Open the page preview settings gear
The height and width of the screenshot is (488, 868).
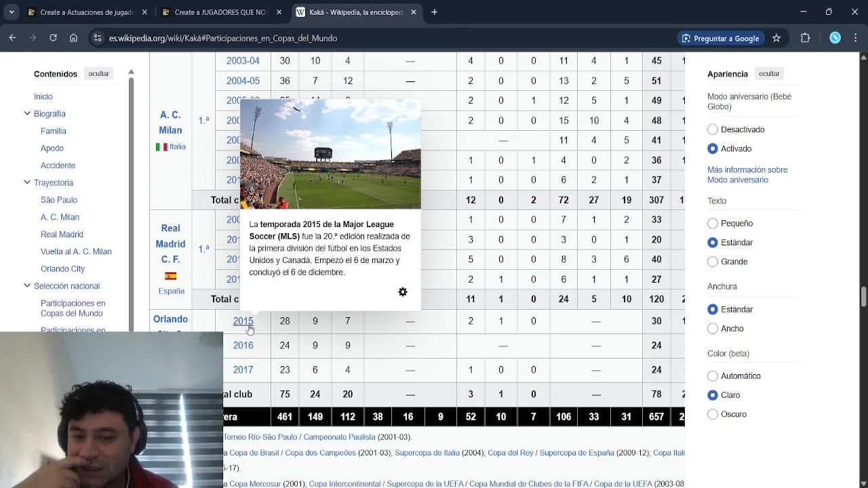click(403, 291)
